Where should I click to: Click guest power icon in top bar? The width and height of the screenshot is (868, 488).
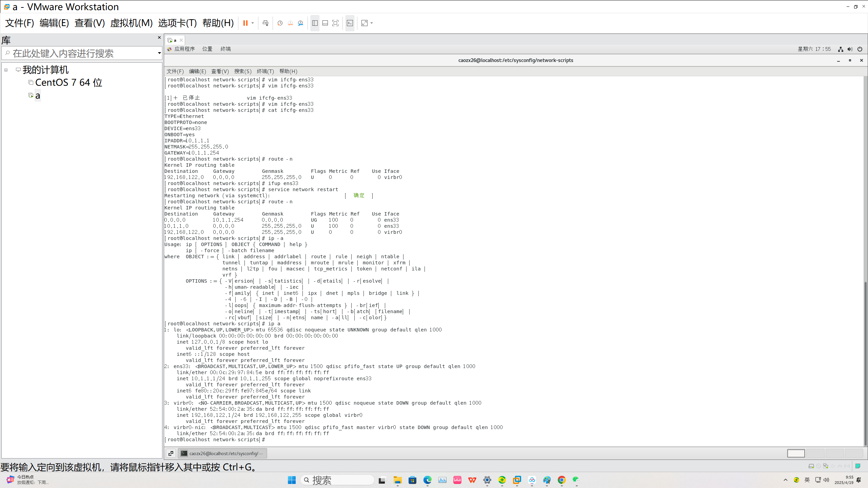860,49
